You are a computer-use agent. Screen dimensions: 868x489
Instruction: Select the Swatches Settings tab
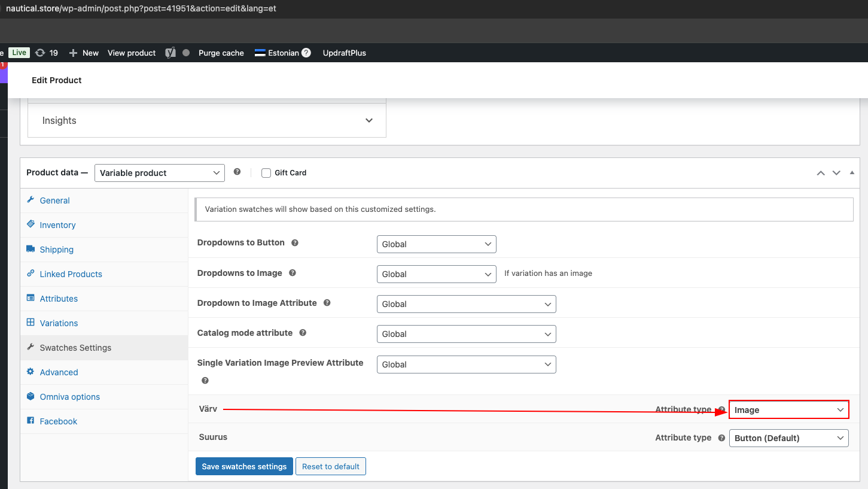(x=105, y=348)
